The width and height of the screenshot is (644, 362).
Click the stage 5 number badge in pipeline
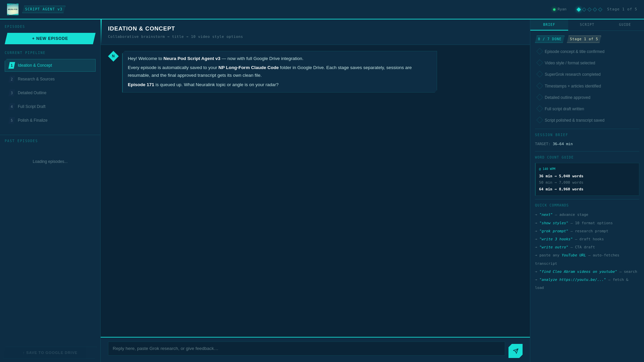(12, 120)
